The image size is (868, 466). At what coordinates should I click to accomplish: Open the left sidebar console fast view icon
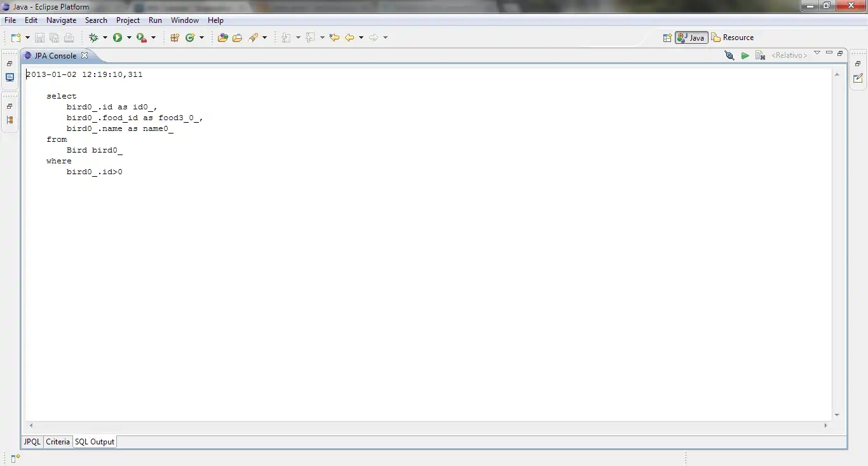10,78
